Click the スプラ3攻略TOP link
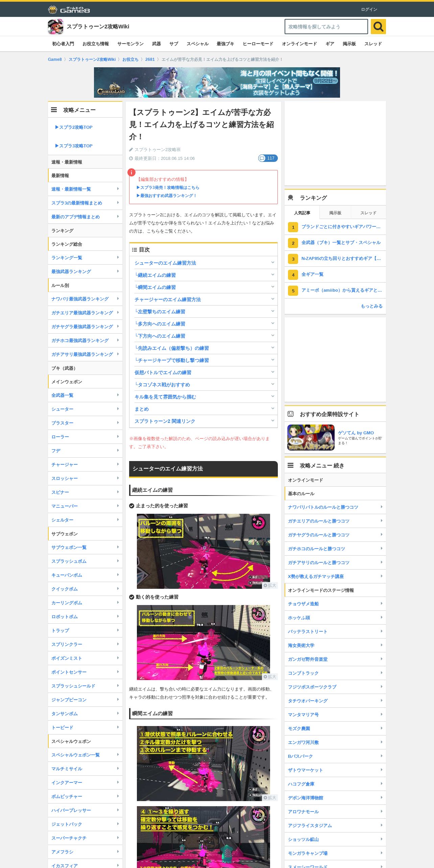 74,146
